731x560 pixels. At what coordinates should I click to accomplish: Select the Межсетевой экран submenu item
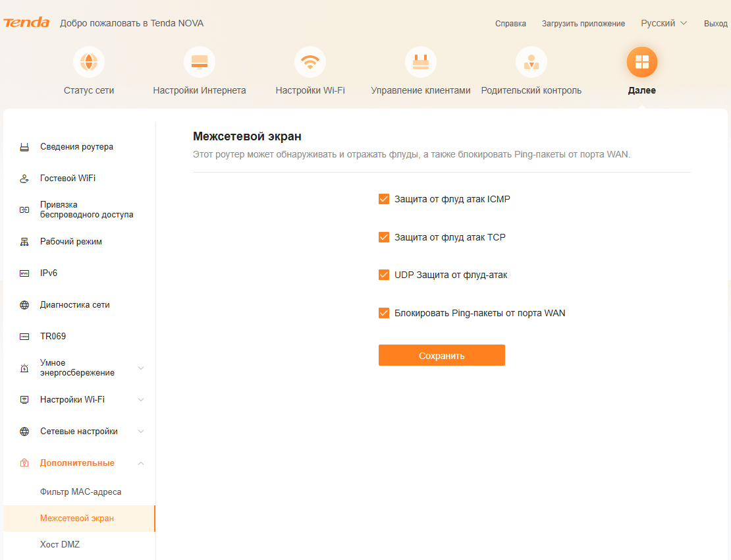pos(77,518)
